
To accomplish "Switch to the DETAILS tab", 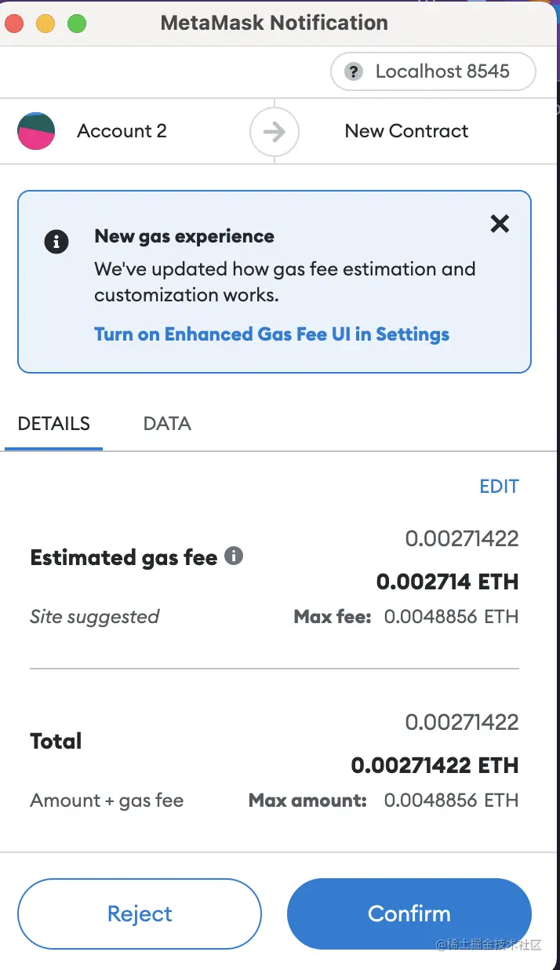I will (x=53, y=424).
